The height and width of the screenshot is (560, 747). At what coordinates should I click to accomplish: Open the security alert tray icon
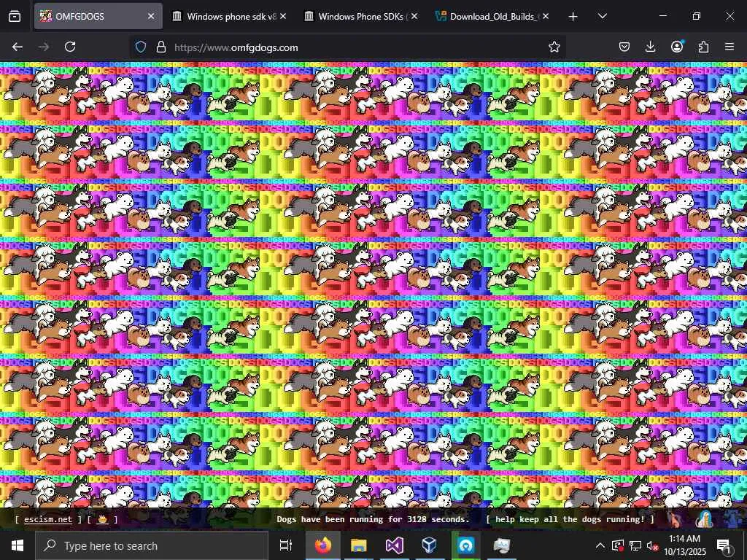coord(618,545)
